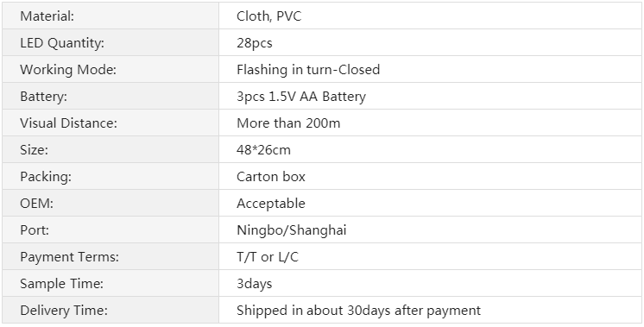The image size is (644, 327).
Task: Select 3pcs 1.5V AA Battery value
Action: tap(301, 96)
